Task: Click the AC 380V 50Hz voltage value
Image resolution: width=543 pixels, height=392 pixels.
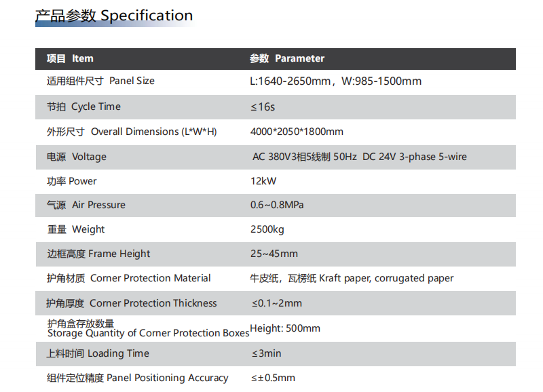Action: (359, 157)
